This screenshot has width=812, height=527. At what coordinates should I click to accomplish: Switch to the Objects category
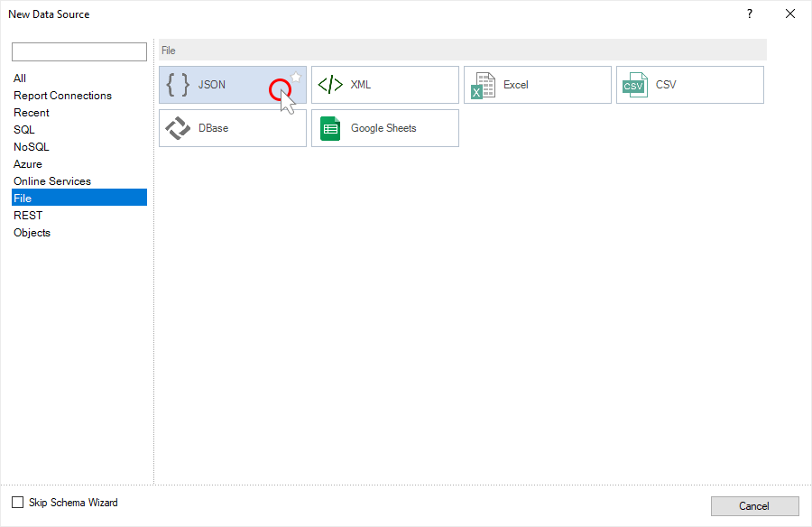(x=32, y=233)
